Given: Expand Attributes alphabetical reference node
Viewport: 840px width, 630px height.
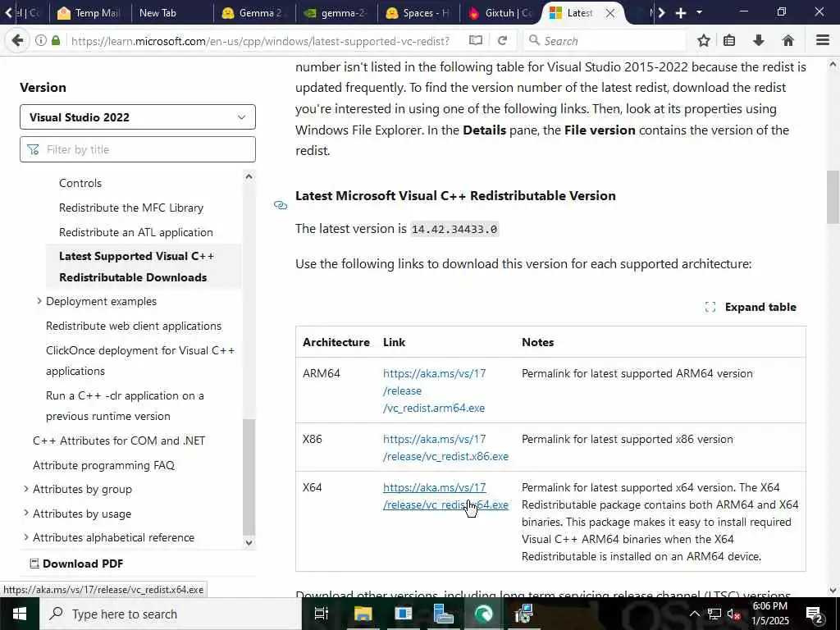Looking at the screenshot, I should [x=25, y=536].
